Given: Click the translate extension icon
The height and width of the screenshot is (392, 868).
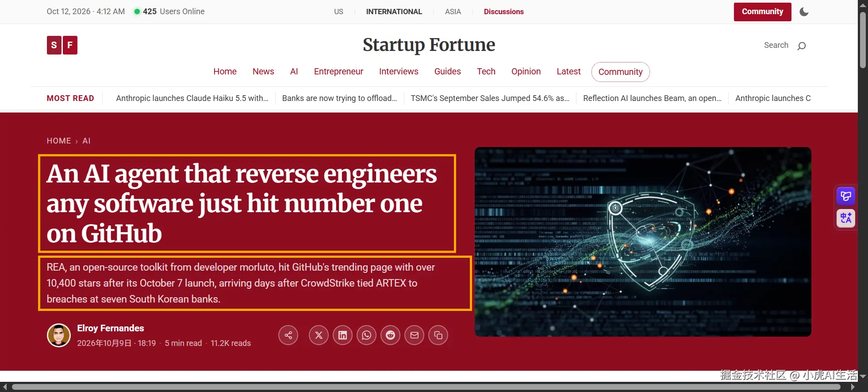Looking at the screenshot, I should tap(845, 218).
